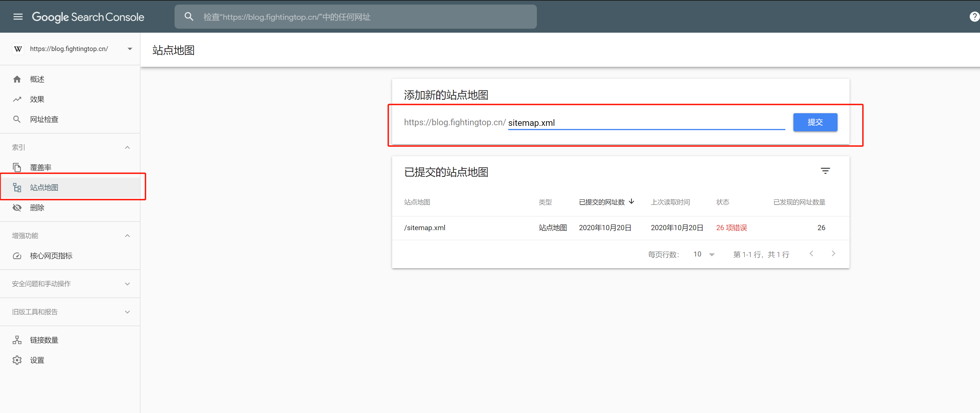980x413 pixels.
Task: Open the filter icon in submitted sitemaps
Action: pyautogui.click(x=825, y=171)
